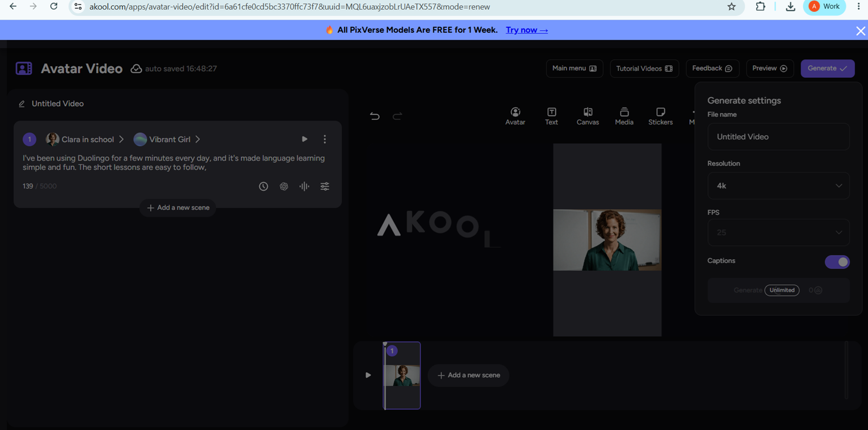
Task: Change the Vibrant Girl voice
Action: click(x=167, y=139)
